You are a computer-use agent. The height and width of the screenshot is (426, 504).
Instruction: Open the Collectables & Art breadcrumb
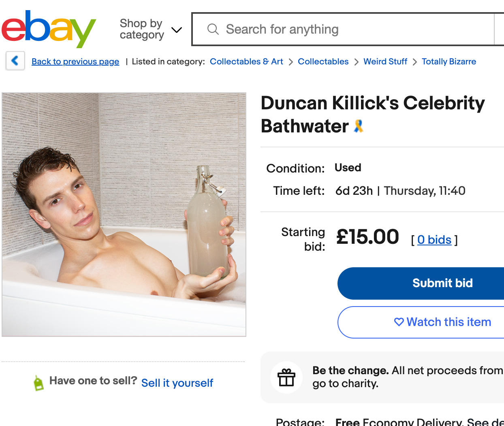246,62
